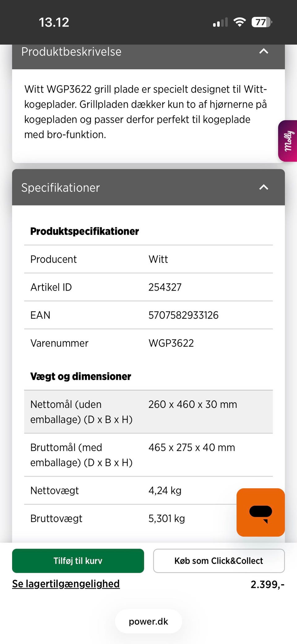Viewport: 297px width, 644px height.
Task: Tap the Produktbeskrivelse section header
Action: click(71, 52)
